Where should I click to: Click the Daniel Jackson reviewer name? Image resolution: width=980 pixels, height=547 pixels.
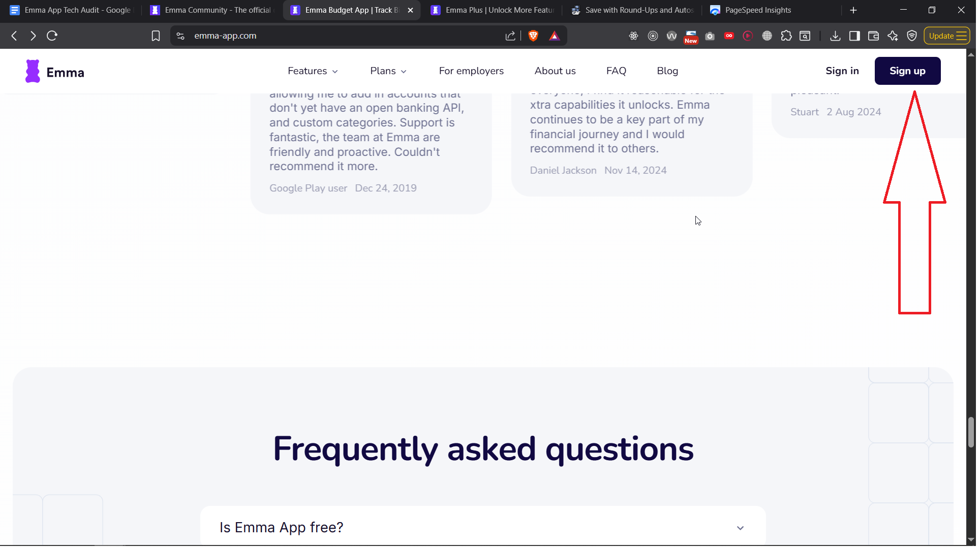point(563,171)
